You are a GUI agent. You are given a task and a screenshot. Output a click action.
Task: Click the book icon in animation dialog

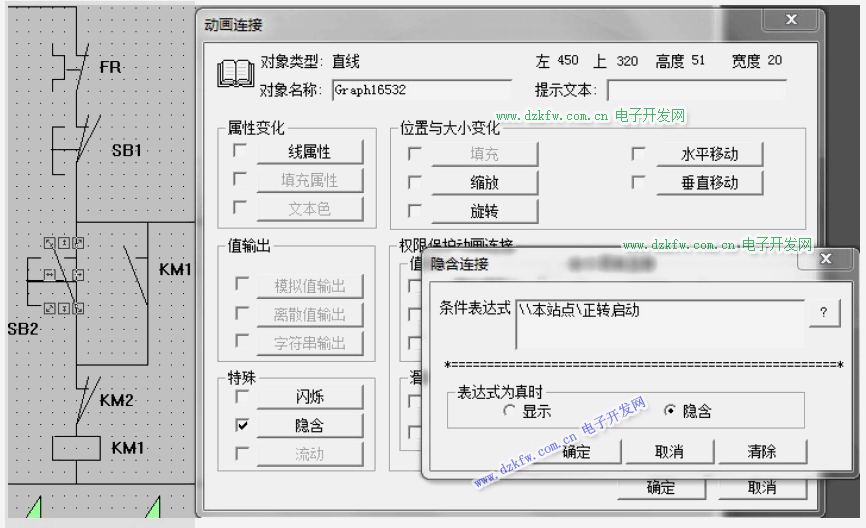coord(236,74)
